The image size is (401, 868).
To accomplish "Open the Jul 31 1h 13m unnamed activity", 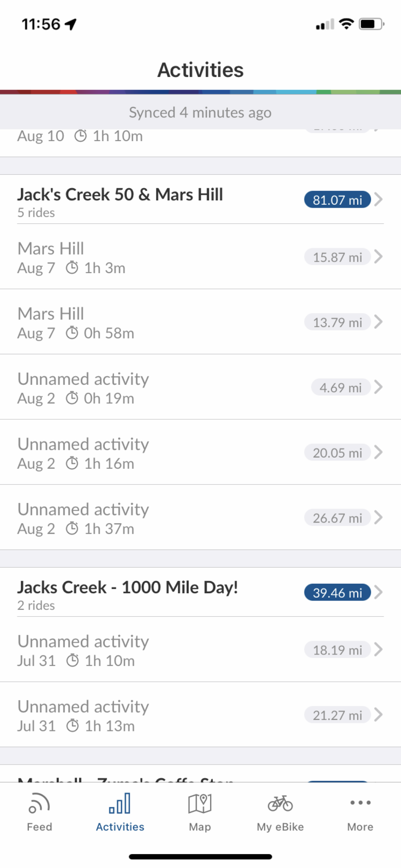I will pyautogui.click(x=145, y=715).
